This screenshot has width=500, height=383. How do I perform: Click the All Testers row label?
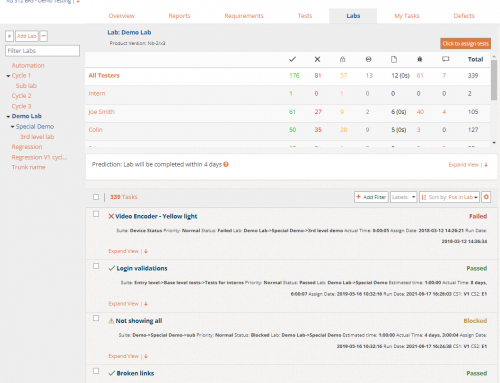click(x=104, y=76)
